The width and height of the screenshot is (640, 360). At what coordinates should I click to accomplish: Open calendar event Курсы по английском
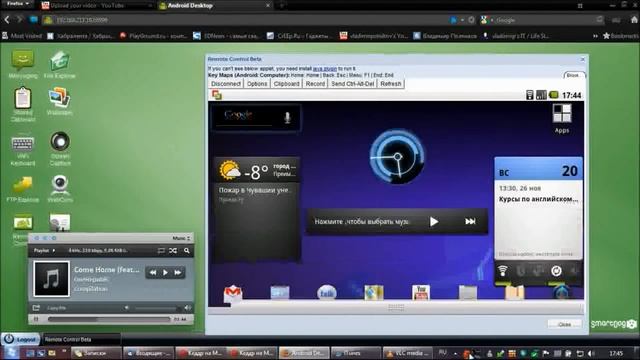tap(538, 199)
